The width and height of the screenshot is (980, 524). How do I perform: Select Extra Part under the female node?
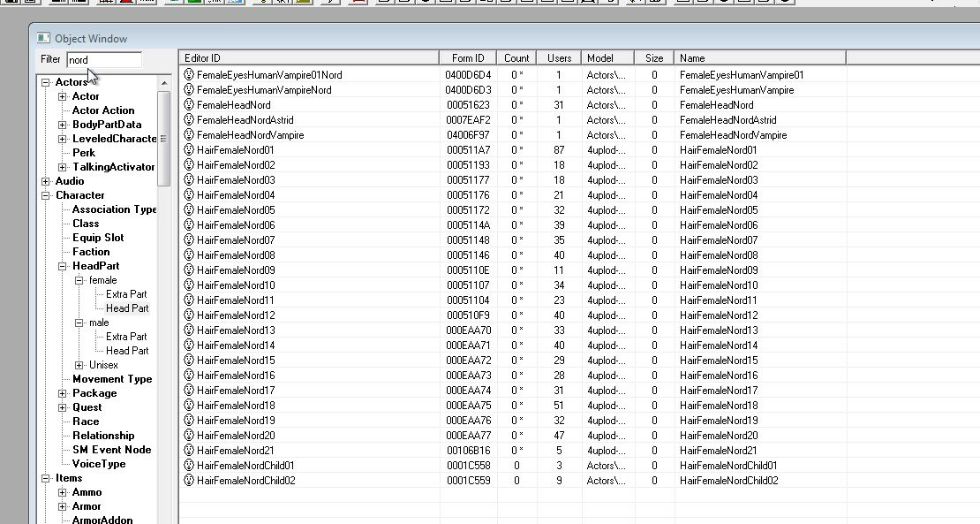tap(126, 294)
